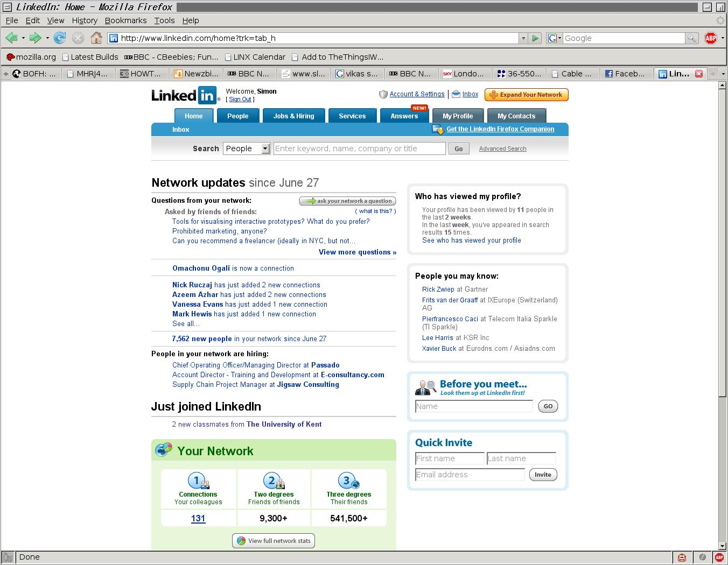This screenshot has height=565, width=728.
Task: Click the Connections number 1 icon
Action: [198, 481]
